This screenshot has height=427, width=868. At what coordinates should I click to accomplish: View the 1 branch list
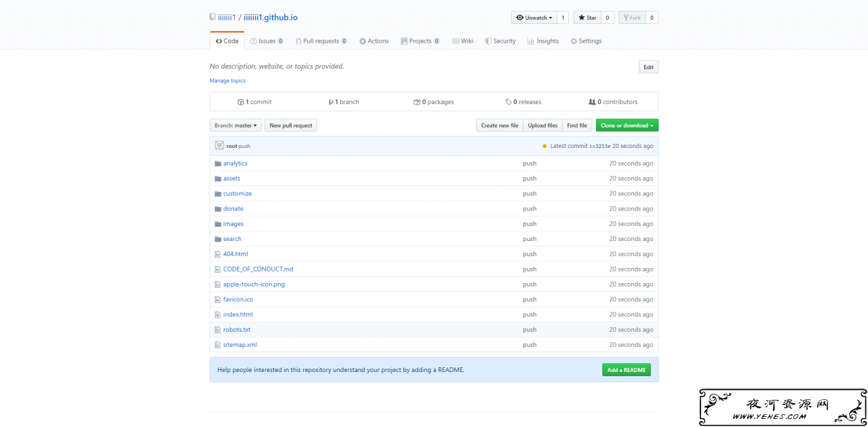344,102
